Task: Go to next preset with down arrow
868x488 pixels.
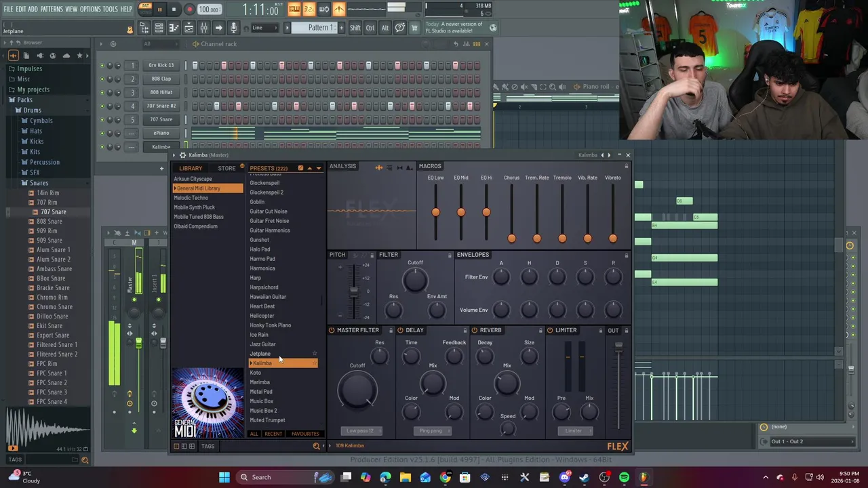Action: coord(317,168)
